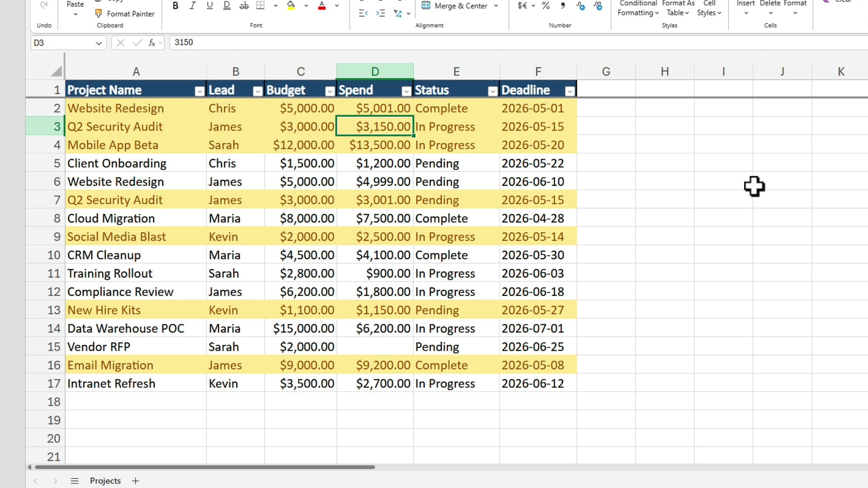The height and width of the screenshot is (488, 868).
Task: Select the 'Intranet Refresh' cell
Action: [136, 384]
